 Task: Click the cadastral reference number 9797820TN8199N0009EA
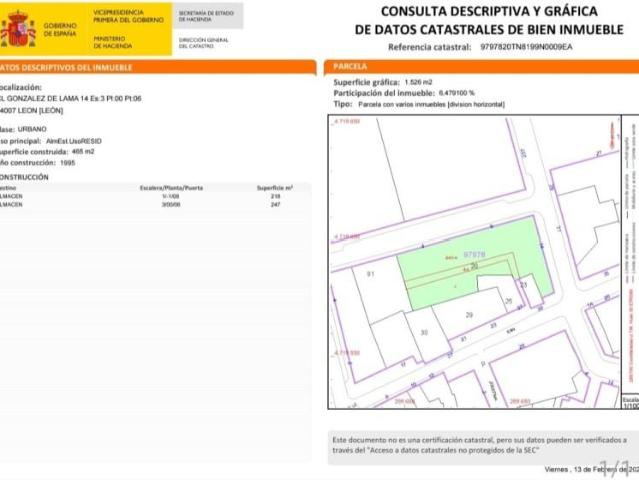[x=526, y=47]
